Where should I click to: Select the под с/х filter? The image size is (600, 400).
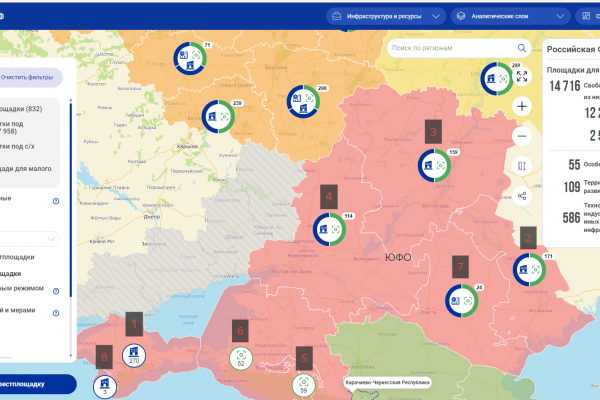17,146
